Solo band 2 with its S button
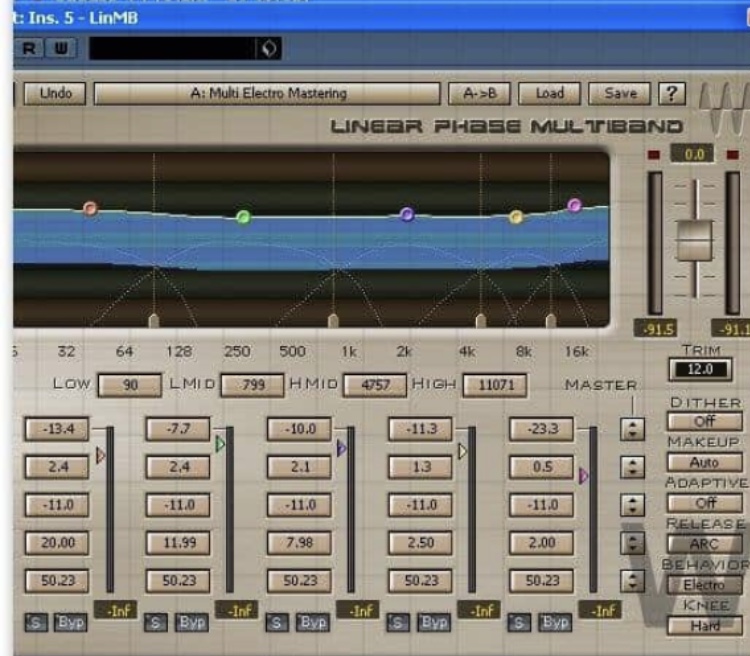Image resolution: width=750 pixels, height=656 pixels. [x=155, y=623]
